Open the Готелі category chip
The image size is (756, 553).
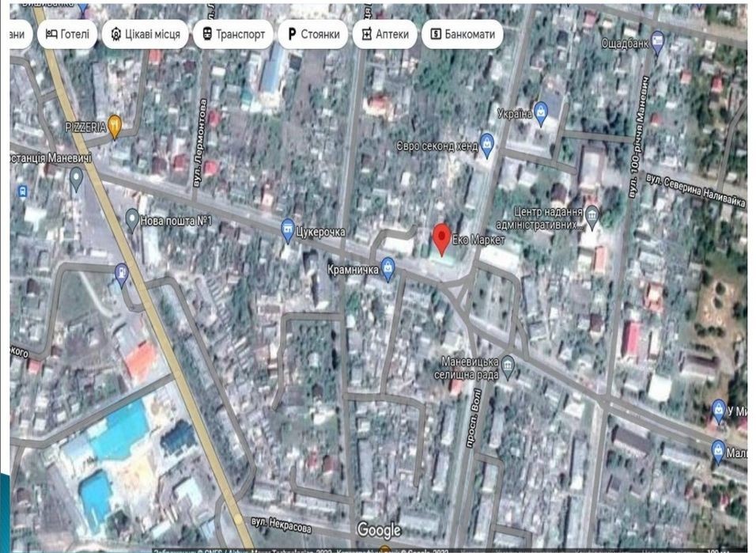tap(67, 34)
